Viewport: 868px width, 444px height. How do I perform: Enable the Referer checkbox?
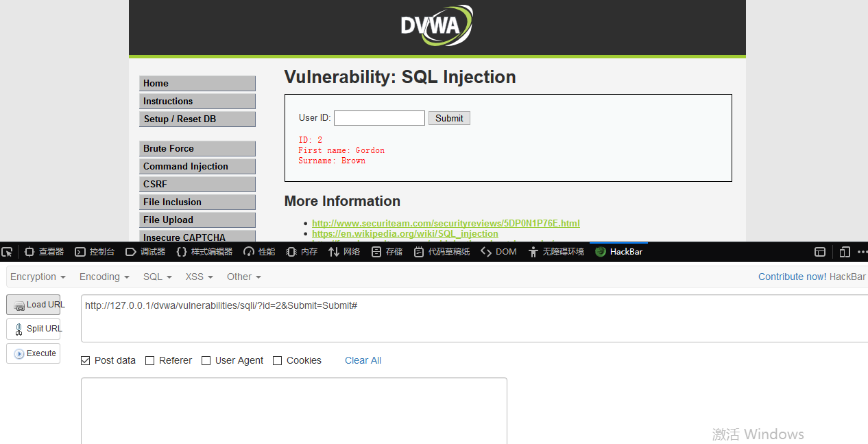(150, 360)
